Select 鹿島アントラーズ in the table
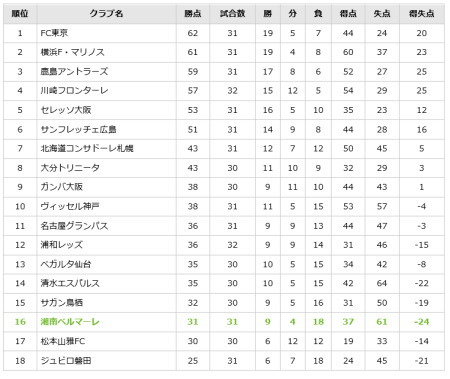 (x=74, y=71)
